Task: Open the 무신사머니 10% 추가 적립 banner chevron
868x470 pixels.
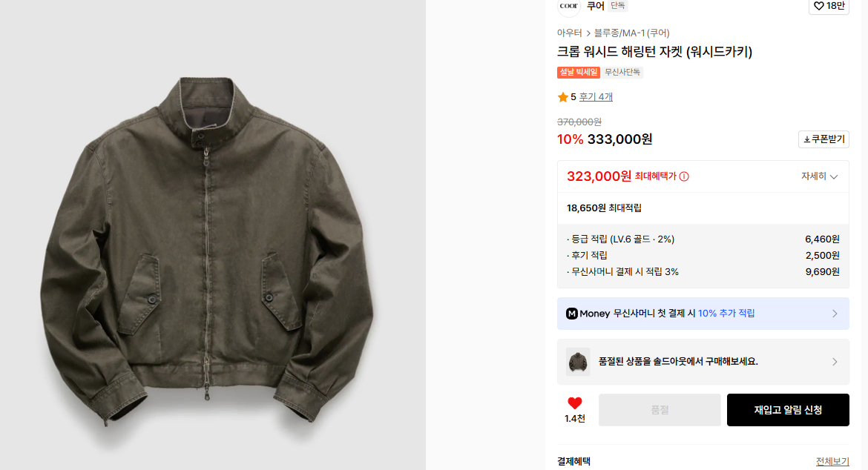Action: 835,314
